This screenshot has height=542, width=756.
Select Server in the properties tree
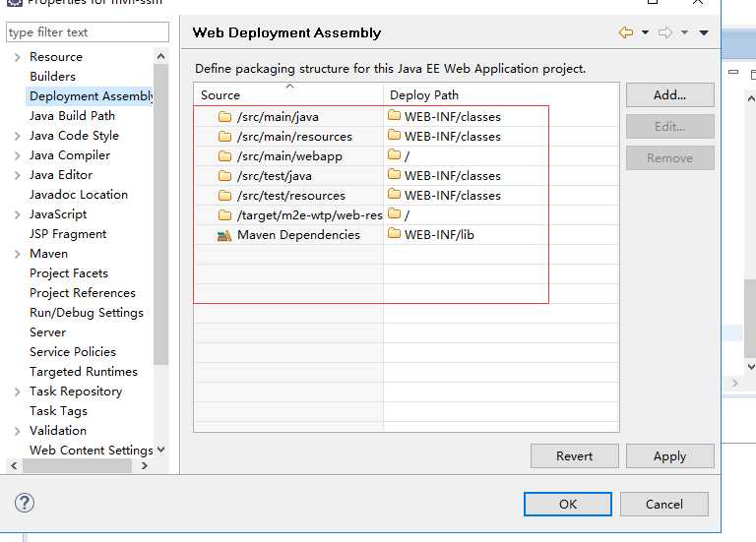47,332
